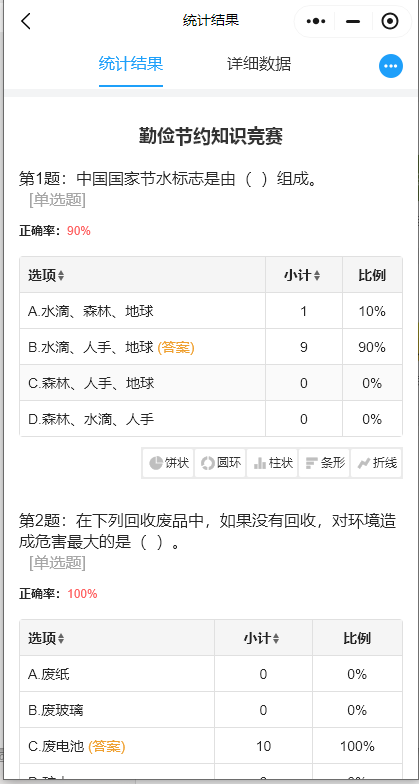Click question 1's 比例 column header

click(x=372, y=275)
